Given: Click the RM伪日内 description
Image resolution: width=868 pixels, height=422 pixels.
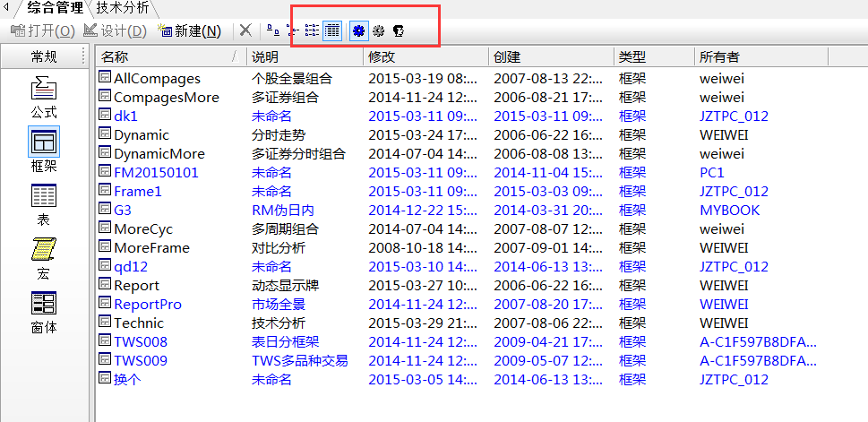Looking at the screenshot, I should (283, 210).
